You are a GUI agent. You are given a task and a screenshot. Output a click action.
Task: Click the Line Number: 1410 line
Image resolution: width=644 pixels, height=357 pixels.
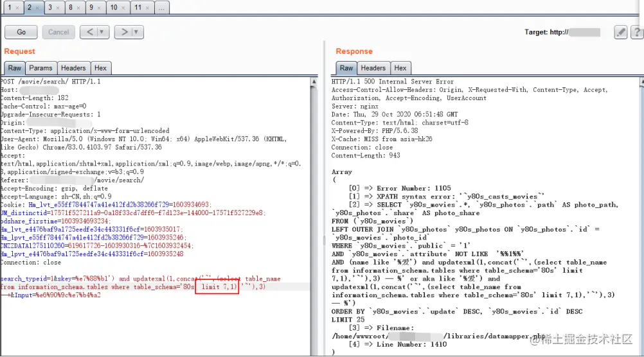click(398, 344)
